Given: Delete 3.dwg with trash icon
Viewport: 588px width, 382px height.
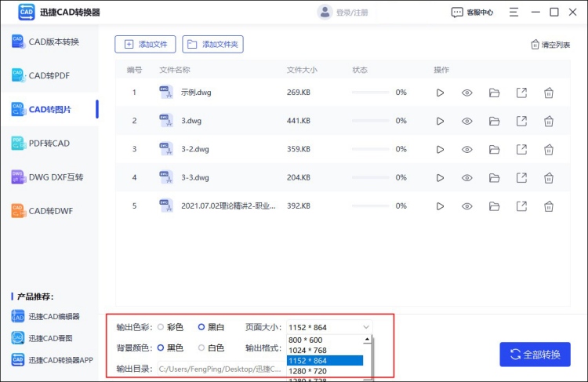Looking at the screenshot, I should coord(549,122).
